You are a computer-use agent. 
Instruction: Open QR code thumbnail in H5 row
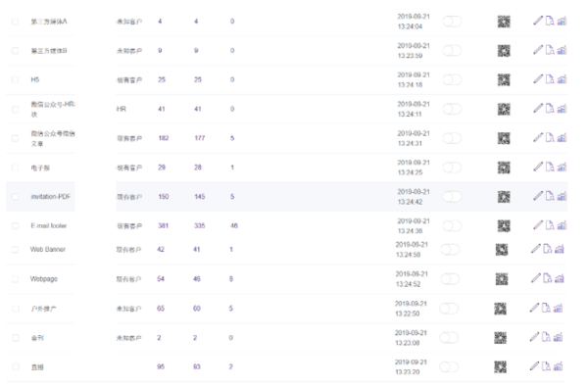pyautogui.click(x=504, y=79)
